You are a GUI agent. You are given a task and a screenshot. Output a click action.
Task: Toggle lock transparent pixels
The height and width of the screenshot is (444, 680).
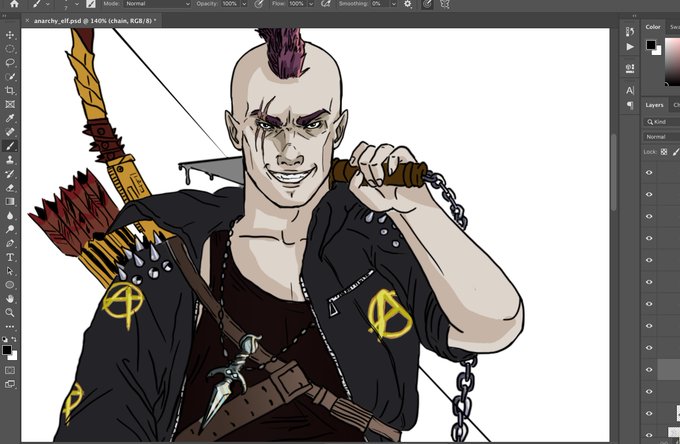click(664, 152)
